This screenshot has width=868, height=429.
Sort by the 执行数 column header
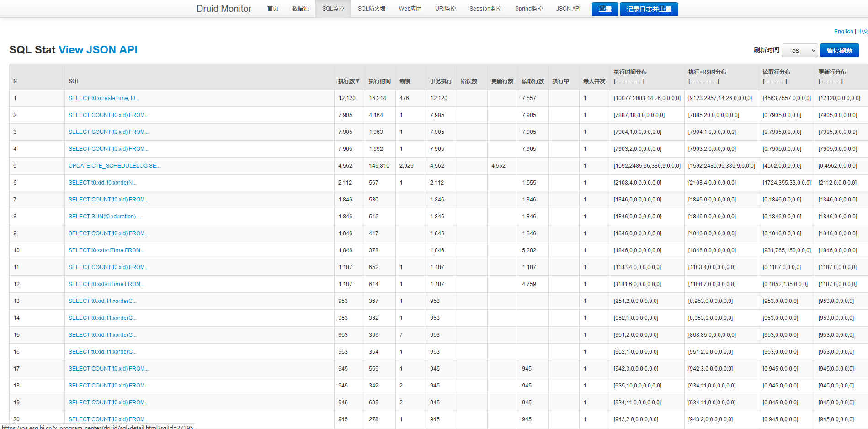pos(348,81)
